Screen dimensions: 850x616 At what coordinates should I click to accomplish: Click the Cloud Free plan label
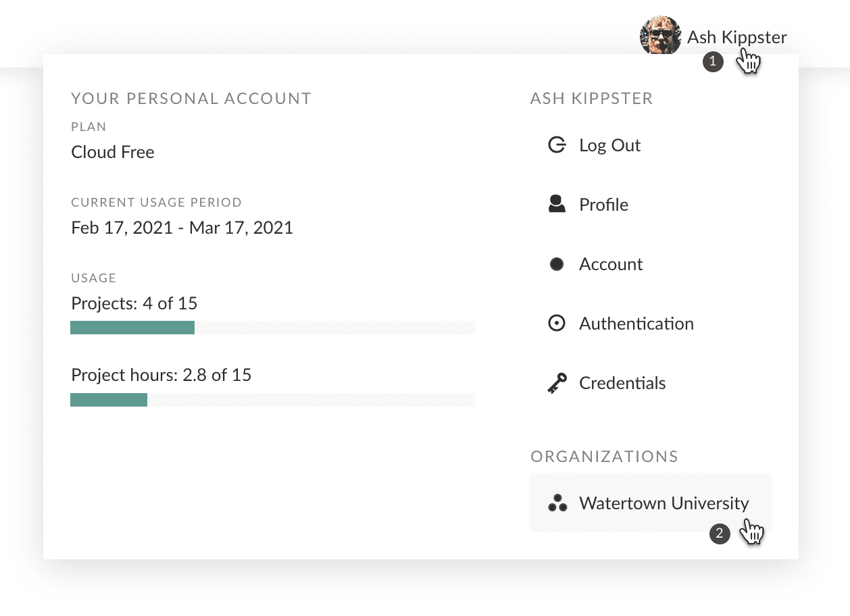112,151
